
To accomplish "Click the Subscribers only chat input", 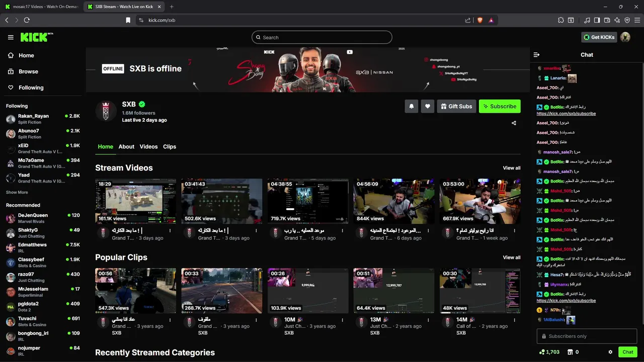I will click(x=587, y=336).
